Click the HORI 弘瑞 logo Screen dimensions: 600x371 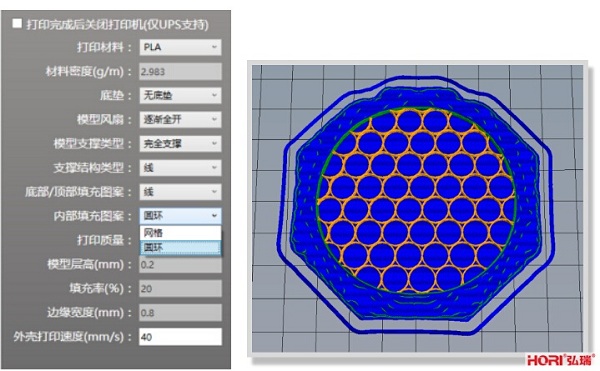[x=561, y=360]
